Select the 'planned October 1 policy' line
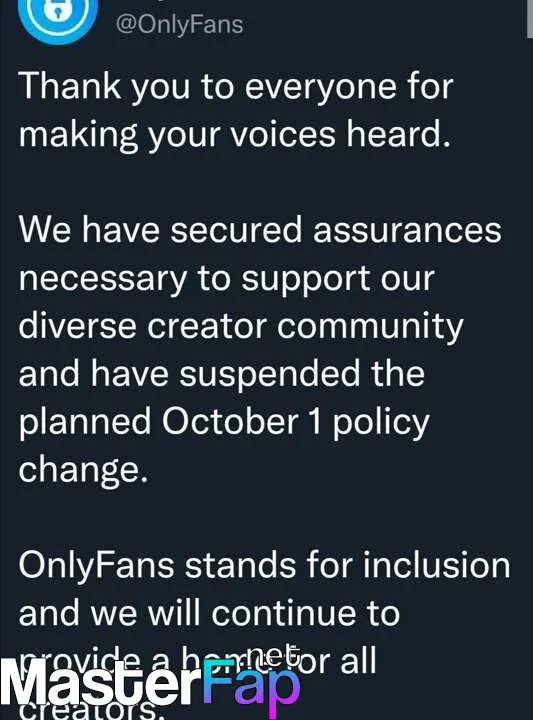Viewport: 533px width, 720px height. pos(224,422)
